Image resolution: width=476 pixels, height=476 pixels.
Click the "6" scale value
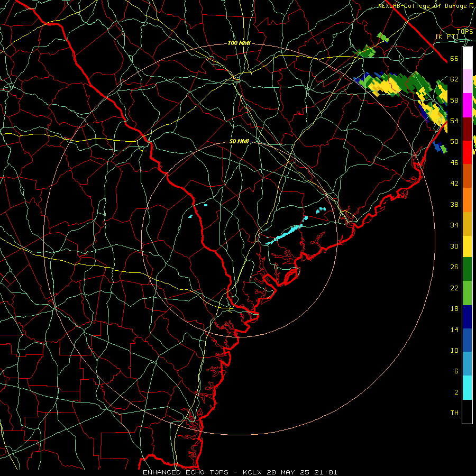coord(456,371)
